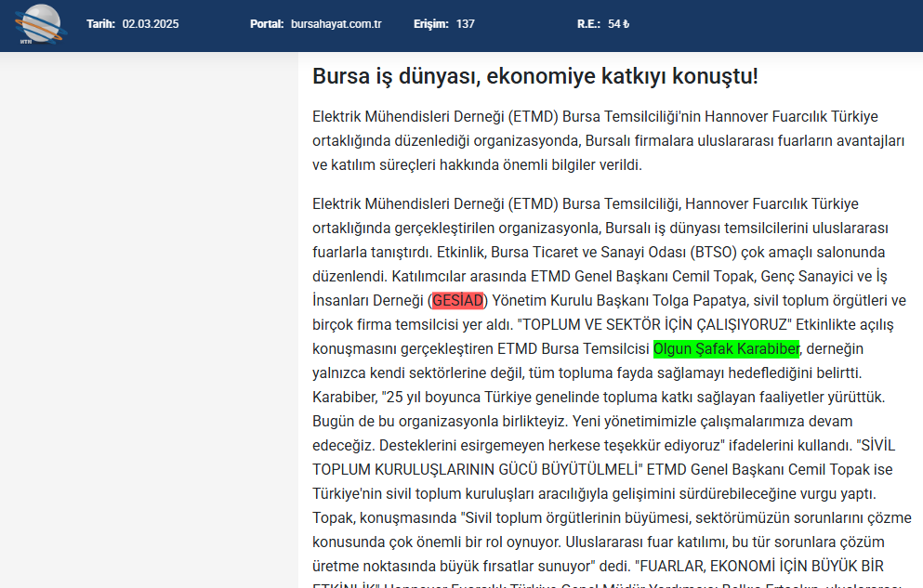Click the red highlighted word GESİAD

click(x=457, y=300)
